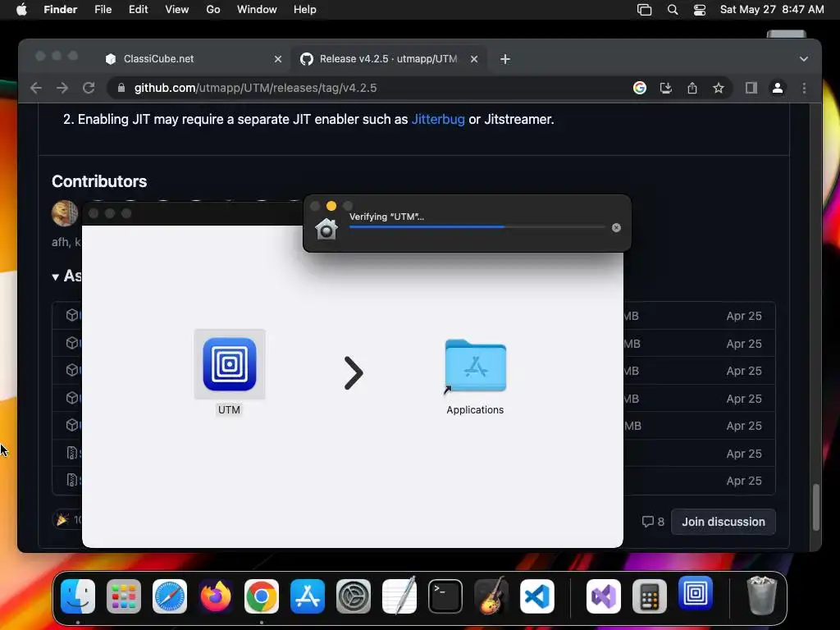Click the first contributor avatar
Image resolution: width=840 pixels, height=630 pixels.
point(64,213)
